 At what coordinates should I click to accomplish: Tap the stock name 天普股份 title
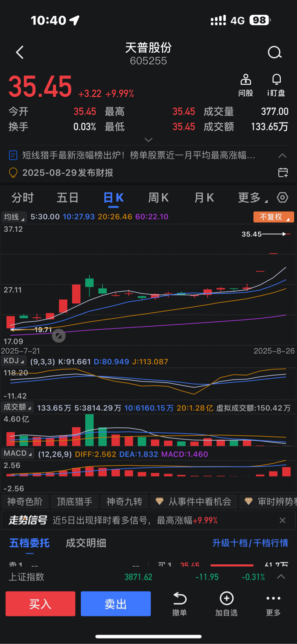[148, 48]
